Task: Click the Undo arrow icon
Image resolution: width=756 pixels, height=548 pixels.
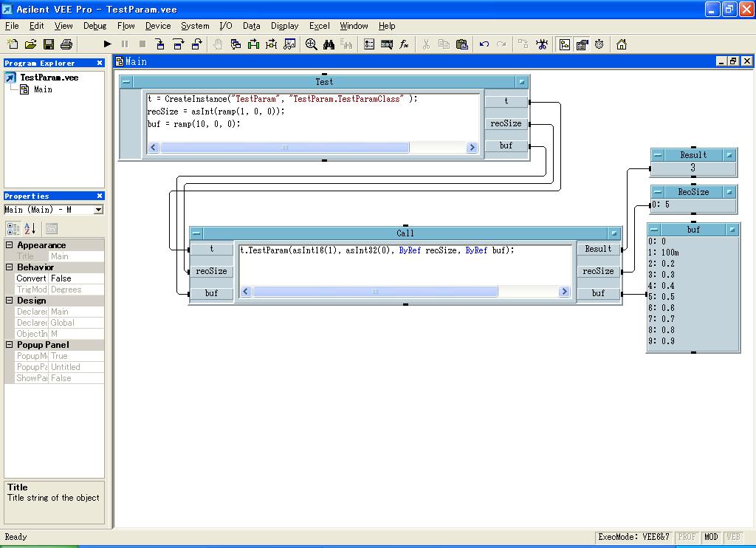Action: coord(484,44)
